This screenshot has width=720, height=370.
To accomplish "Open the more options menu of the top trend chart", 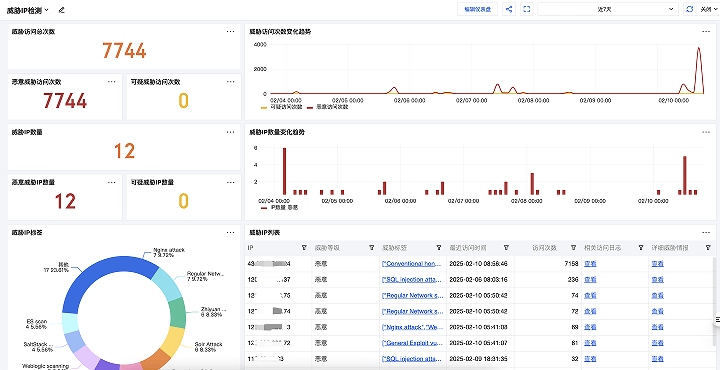I will click(706, 32).
